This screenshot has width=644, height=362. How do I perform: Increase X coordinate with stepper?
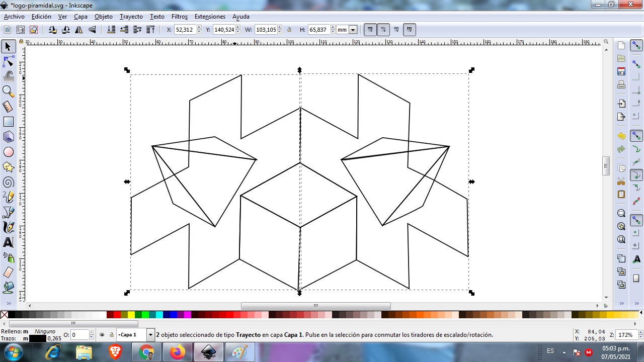[x=199, y=28]
